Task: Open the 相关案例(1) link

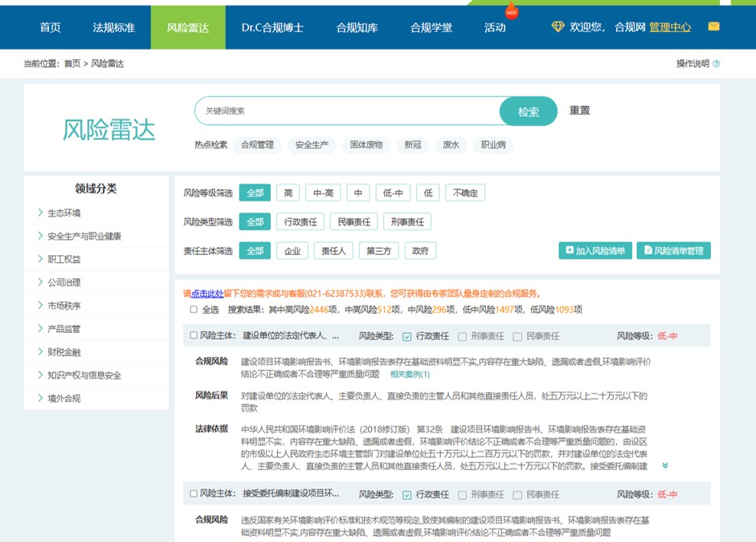Action: 410,374
